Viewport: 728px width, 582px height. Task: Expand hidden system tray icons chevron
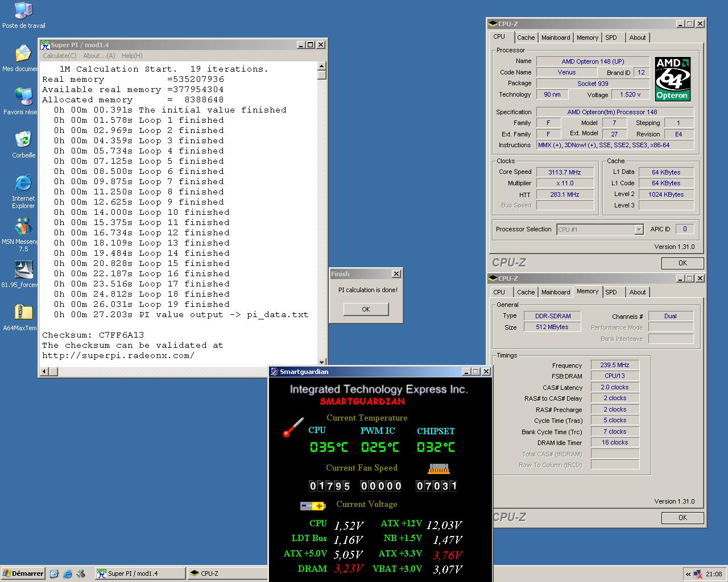(x=688, y=574)
